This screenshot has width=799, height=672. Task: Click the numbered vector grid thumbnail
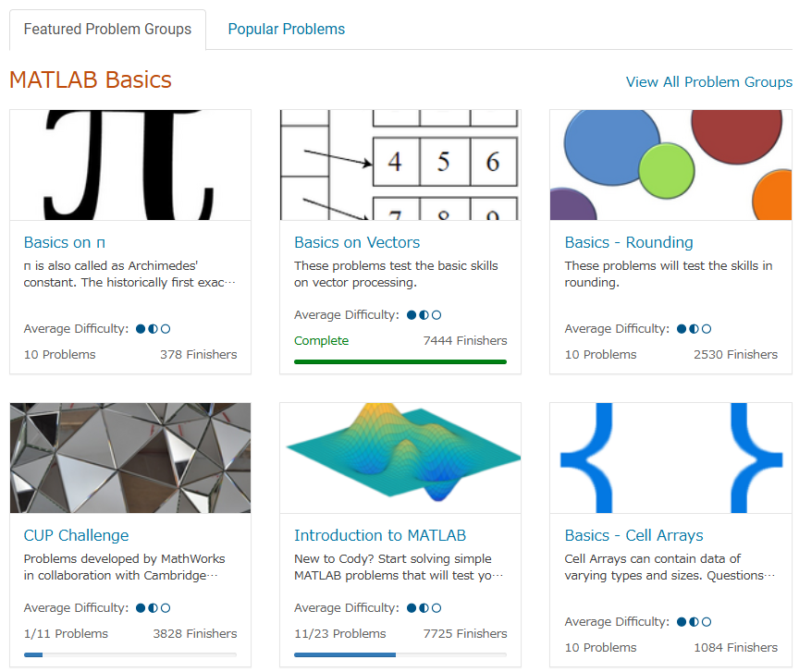(x=400, y=165)
